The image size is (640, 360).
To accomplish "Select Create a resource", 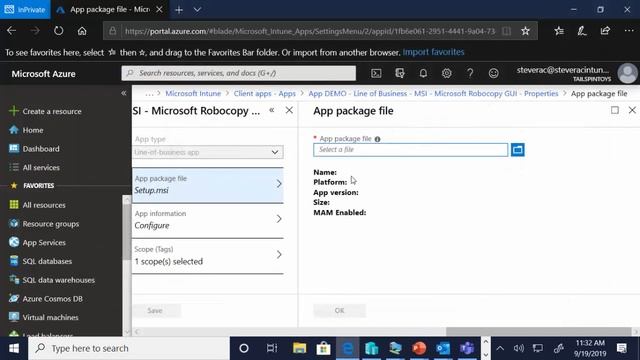I will pyautogui.click(x=52, y=111).
